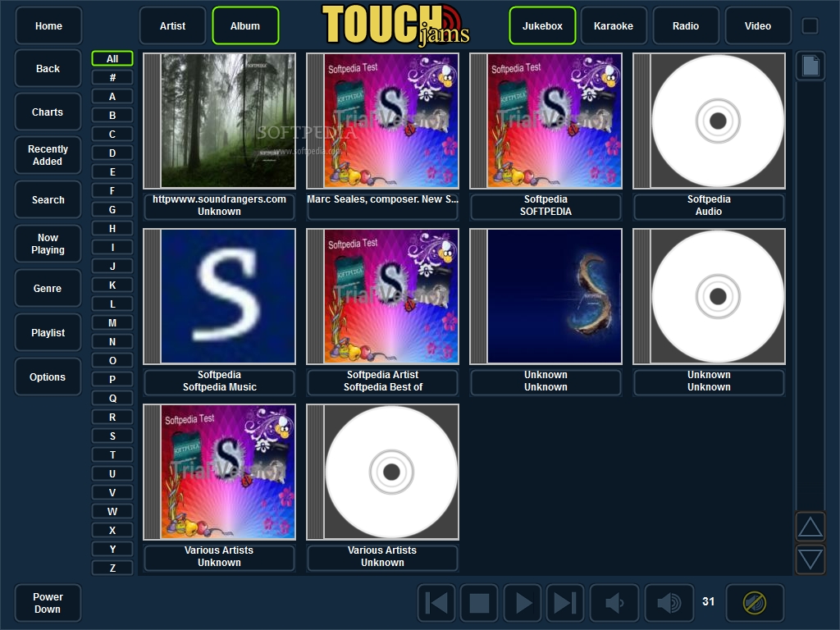This screenshot has height=630, width=840.
Task: Go Back to previous screen
Action: coord(48,69)
